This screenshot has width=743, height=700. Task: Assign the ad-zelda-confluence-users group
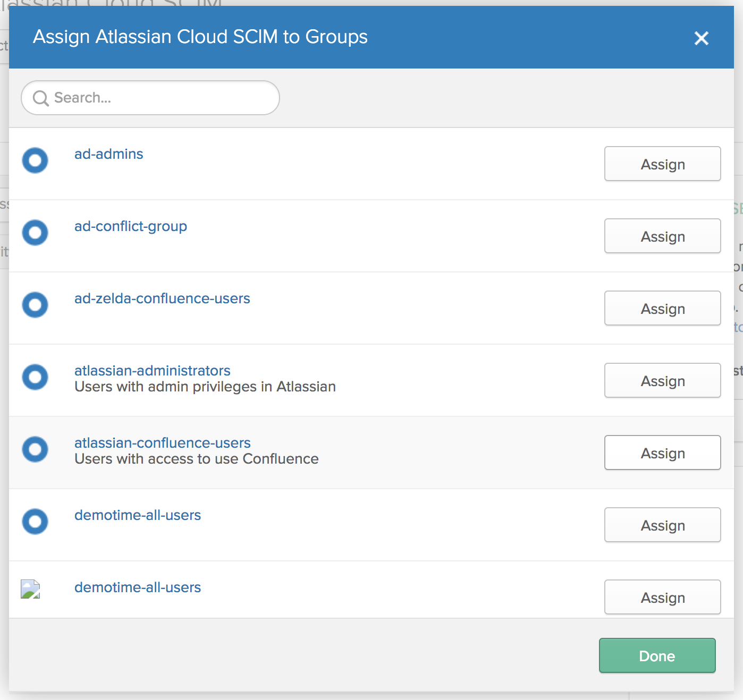point(663,308)
